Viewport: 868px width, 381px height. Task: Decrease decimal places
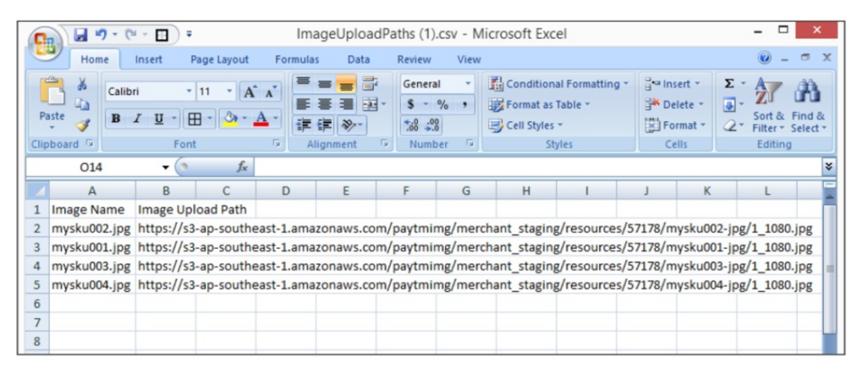[x=432, y=125]
